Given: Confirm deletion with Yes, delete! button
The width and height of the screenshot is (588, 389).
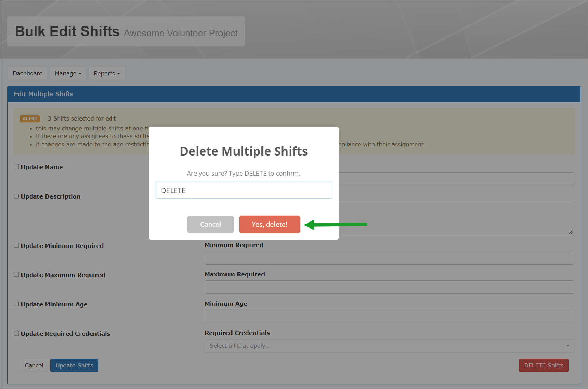Looking at the screenshot, I should click(269, 224).
